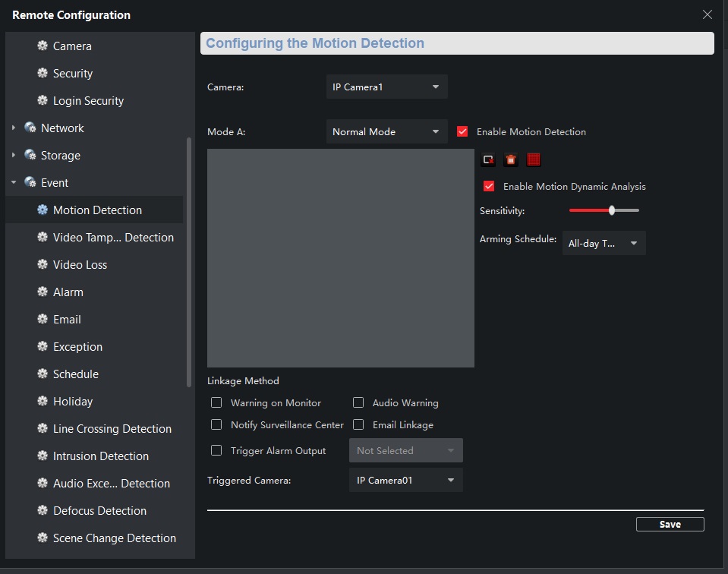Click the Sensitivity slider handle
Image resolution: width=728 pixels, height=574 pixels.
(611, 210)
